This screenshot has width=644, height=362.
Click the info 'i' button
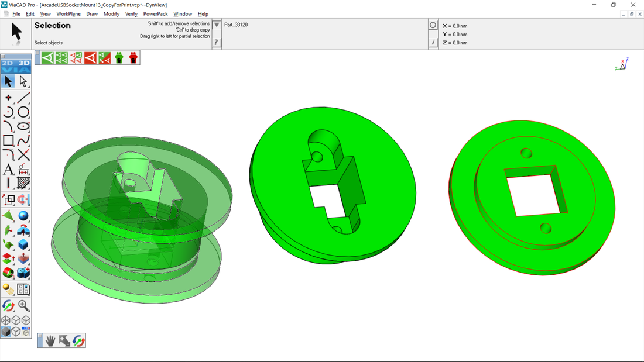tap(433, 42)
